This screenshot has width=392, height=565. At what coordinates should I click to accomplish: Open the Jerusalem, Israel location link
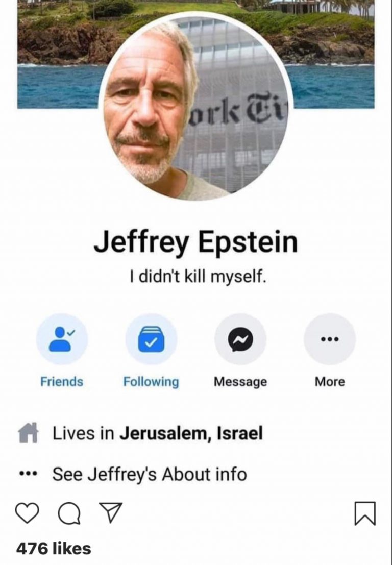191,433
